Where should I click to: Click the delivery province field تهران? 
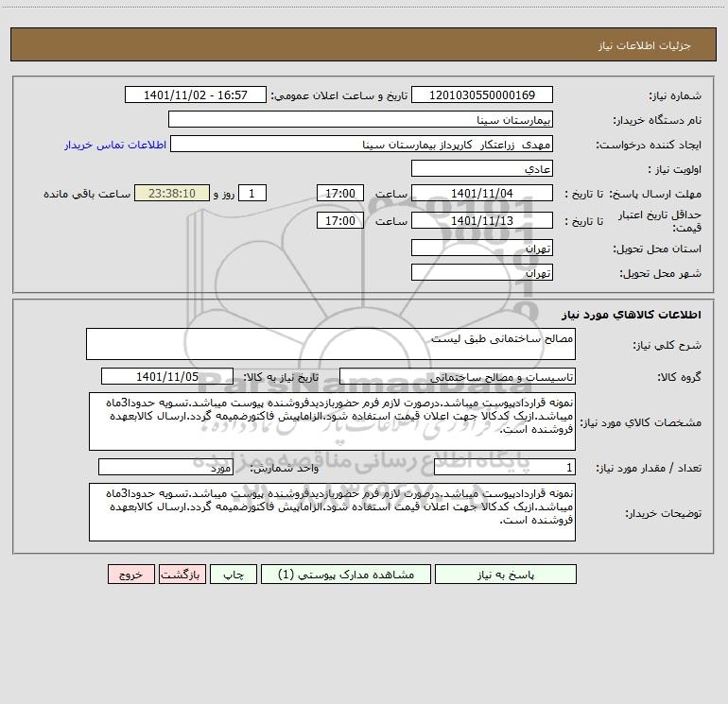click(x=482, y=249)
